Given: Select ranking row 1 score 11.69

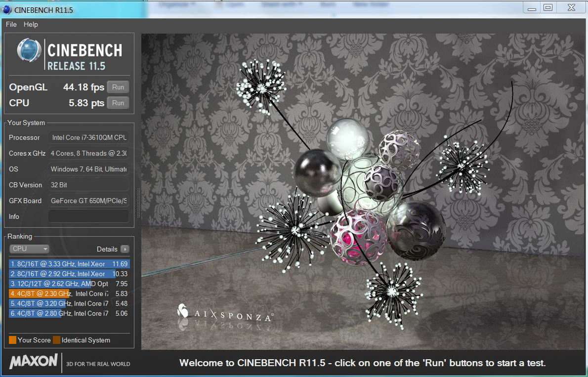Looking at the screenshot, I should pyautogui.click(x=69, y=264).
